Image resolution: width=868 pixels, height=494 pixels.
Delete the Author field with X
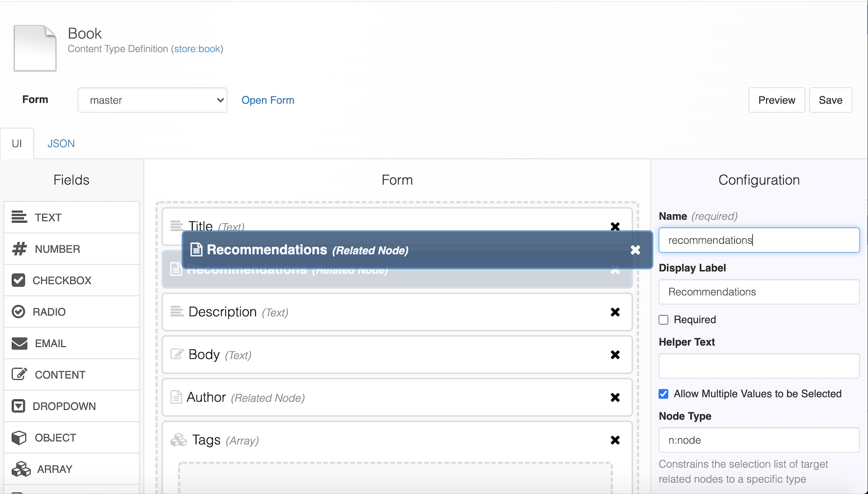click(x=615, y=397)
